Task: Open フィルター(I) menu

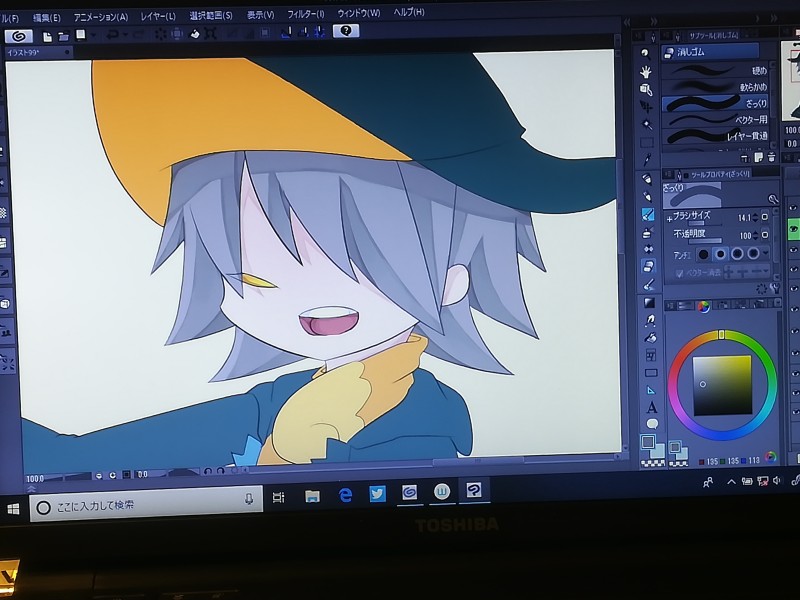Action: tap(306, 14)
